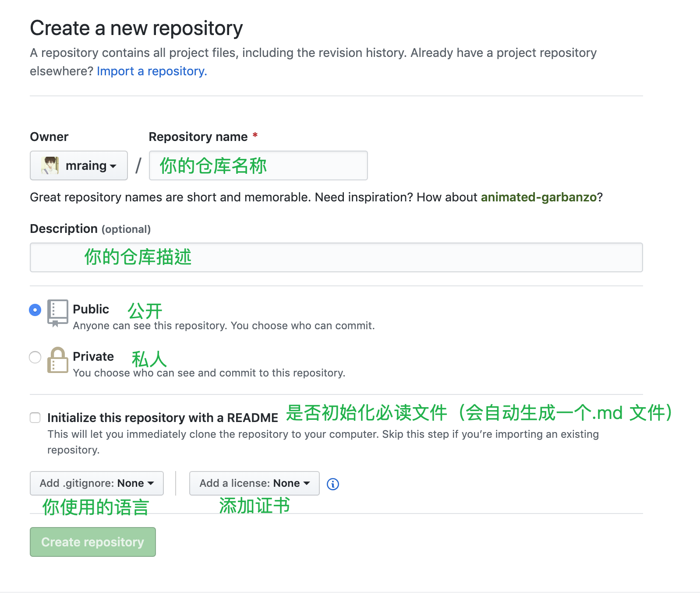The height and width of the screenshot is (598, 700).
Task: Enable Initialize this repository with a README
Action: tap(35, 418)
